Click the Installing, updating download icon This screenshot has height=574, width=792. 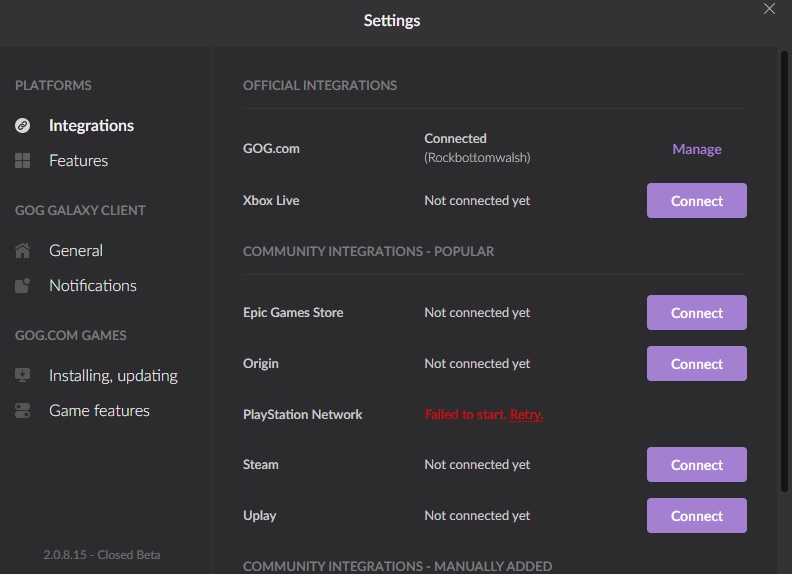[22, 375]
